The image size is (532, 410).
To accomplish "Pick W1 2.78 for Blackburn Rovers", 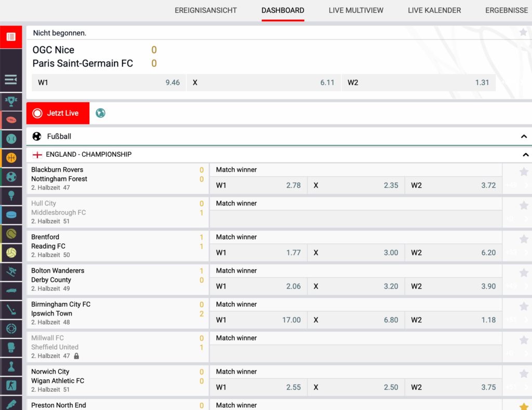I will [258, 185].
